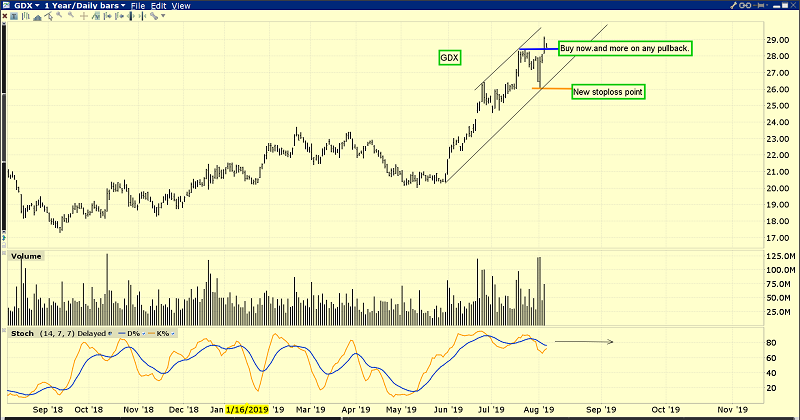Click the Stoch (14, 7, 7) label
The width and height of the screenshot is (800, 420).
click(43, 333)
